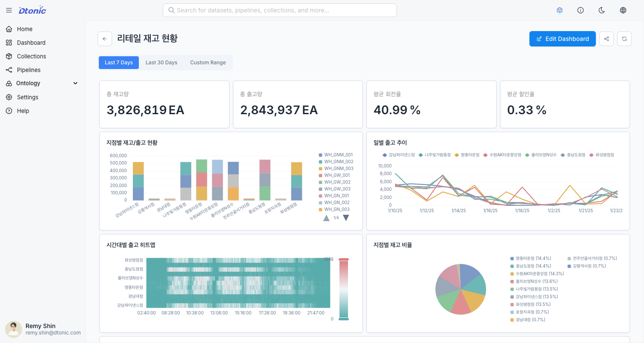
Task: Click the heatmap color scale top handle
Action: click(343, 259)
